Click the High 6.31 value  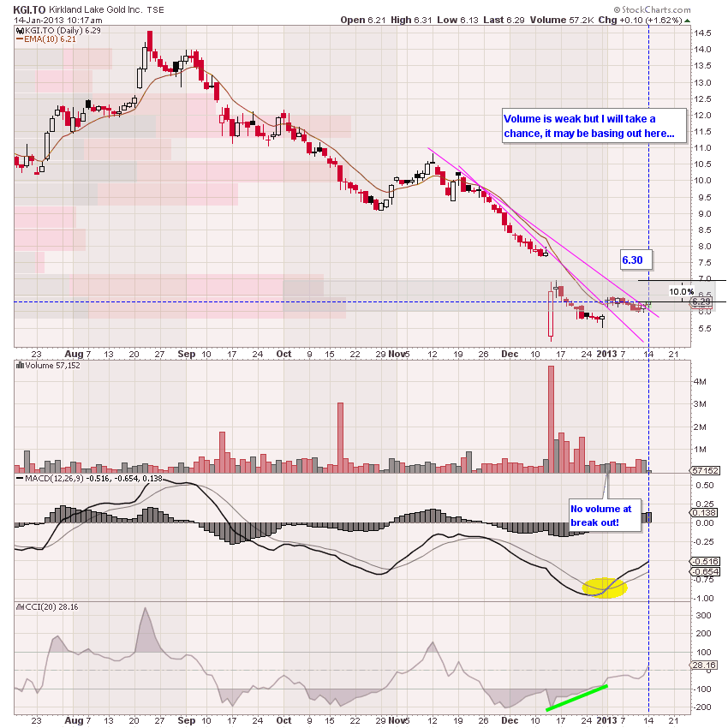(x=411, y=20)
